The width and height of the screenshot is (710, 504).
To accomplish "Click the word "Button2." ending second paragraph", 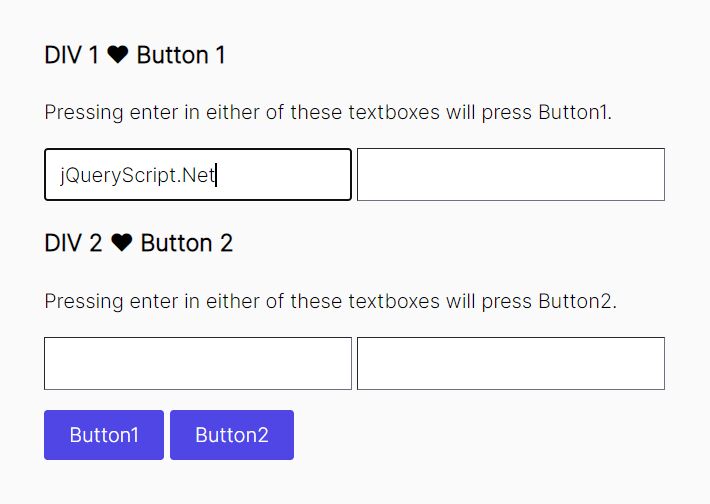I will (x=577, y=300).
